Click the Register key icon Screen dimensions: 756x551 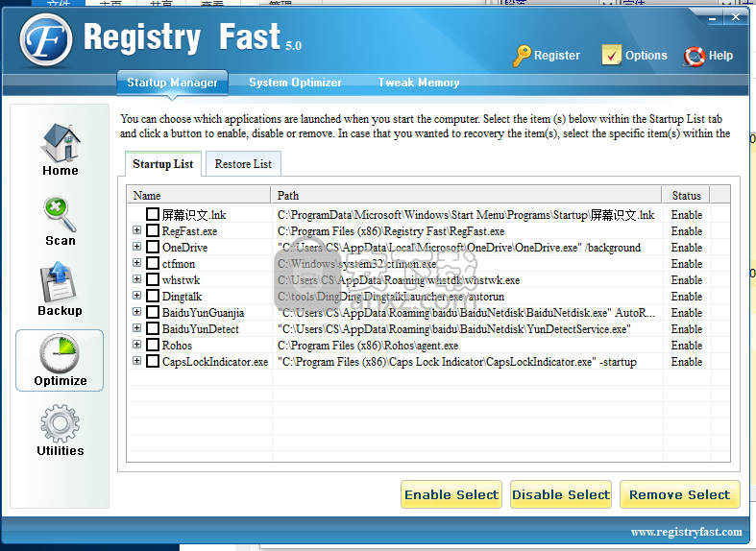(x=522, y=56)
